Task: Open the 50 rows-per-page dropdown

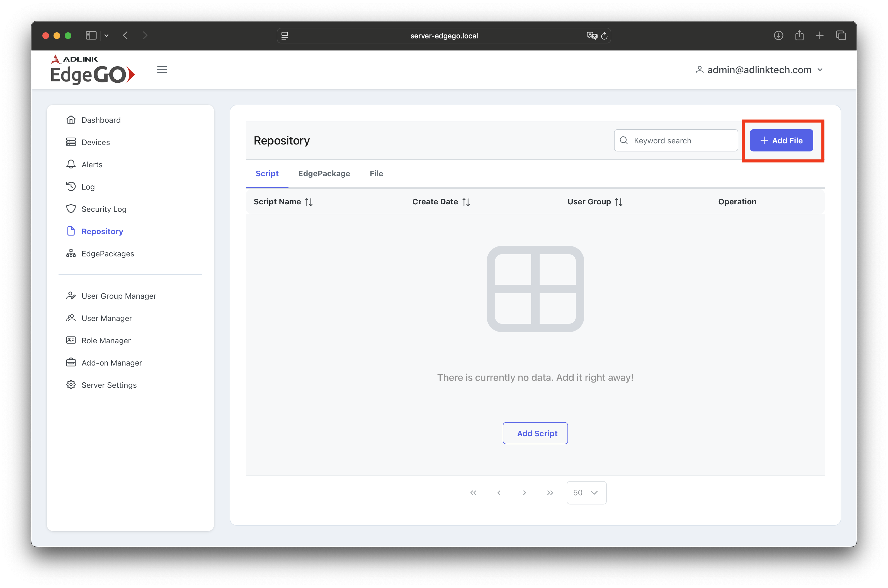Action: tap(586, 493)
